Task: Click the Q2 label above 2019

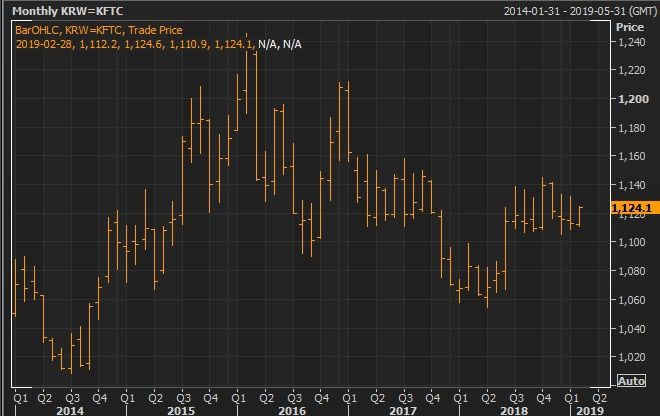Action: tap(600, 398)
